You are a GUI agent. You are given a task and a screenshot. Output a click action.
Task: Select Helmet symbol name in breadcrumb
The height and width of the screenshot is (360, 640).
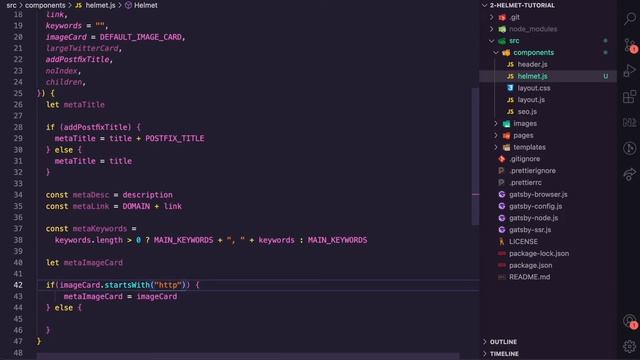click(x=146, y=5)
